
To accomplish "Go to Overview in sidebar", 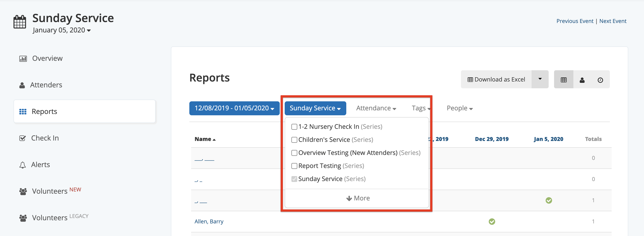I will pyautogui.click(x=47, y=59).
